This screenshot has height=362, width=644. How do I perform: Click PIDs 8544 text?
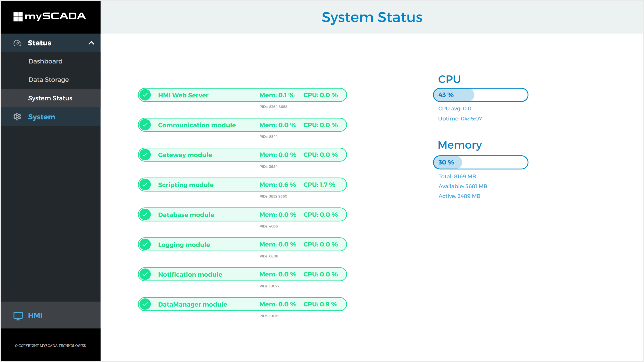pyautogui.click(x=269, y=137)
